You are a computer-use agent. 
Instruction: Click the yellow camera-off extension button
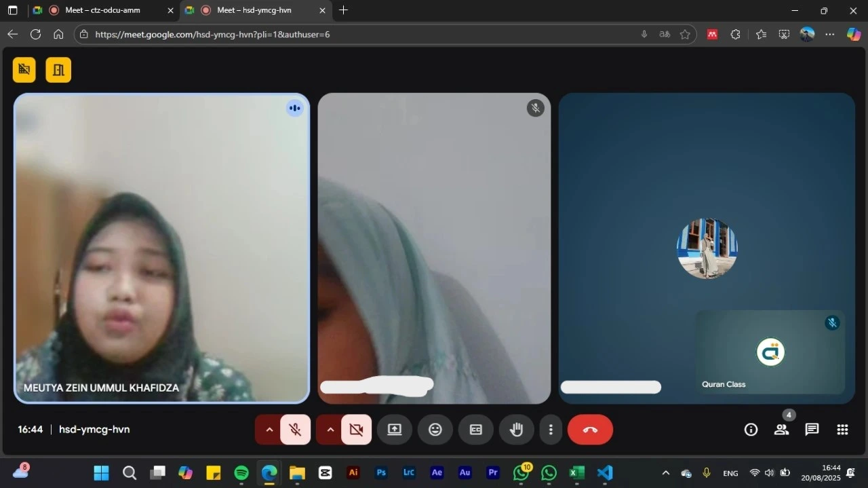point(24,70)
